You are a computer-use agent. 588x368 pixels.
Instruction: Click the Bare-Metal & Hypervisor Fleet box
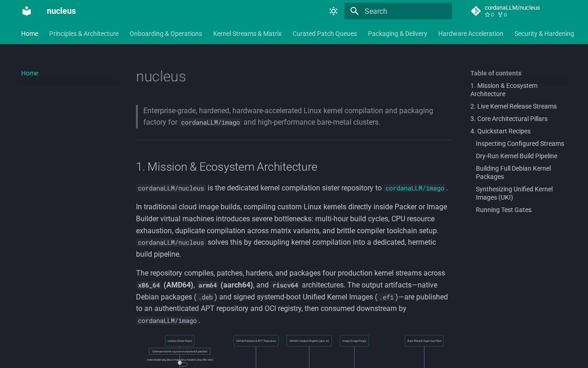point(424,341)
